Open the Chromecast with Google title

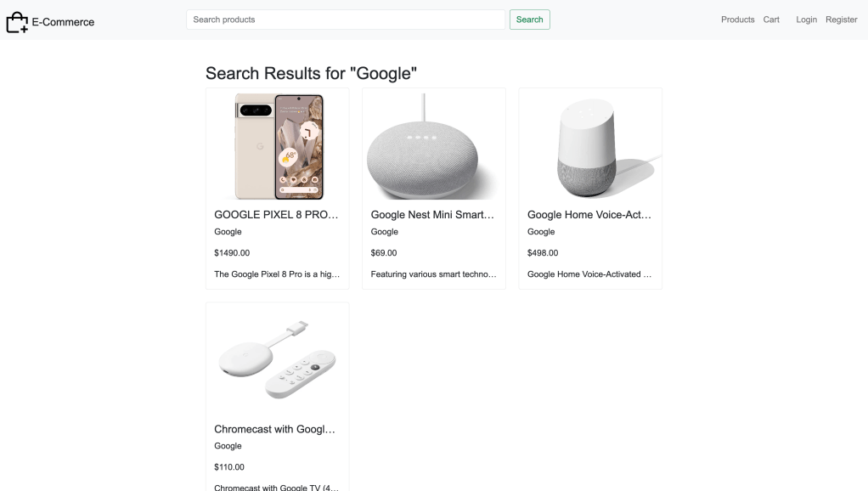pos(274,429)
